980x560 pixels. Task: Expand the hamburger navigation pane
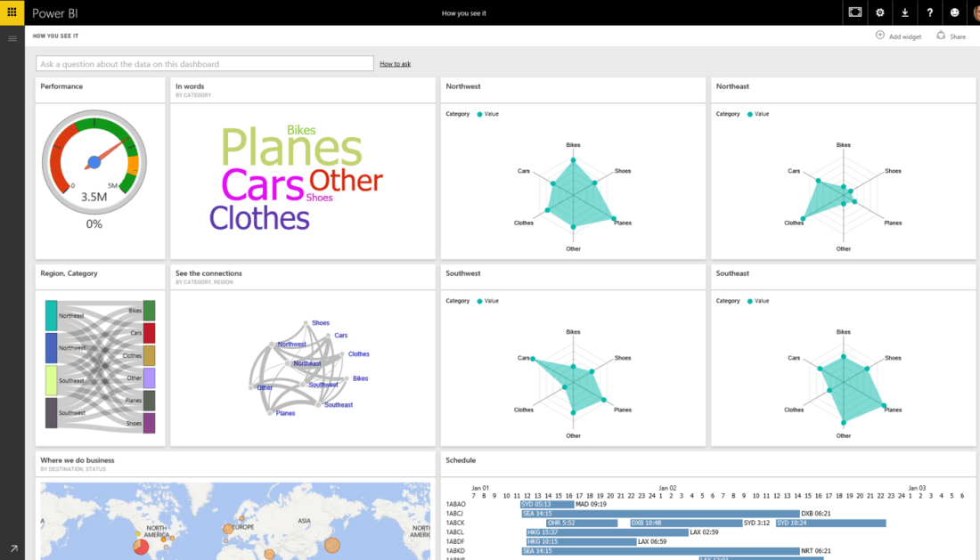[x=12, y=38]
